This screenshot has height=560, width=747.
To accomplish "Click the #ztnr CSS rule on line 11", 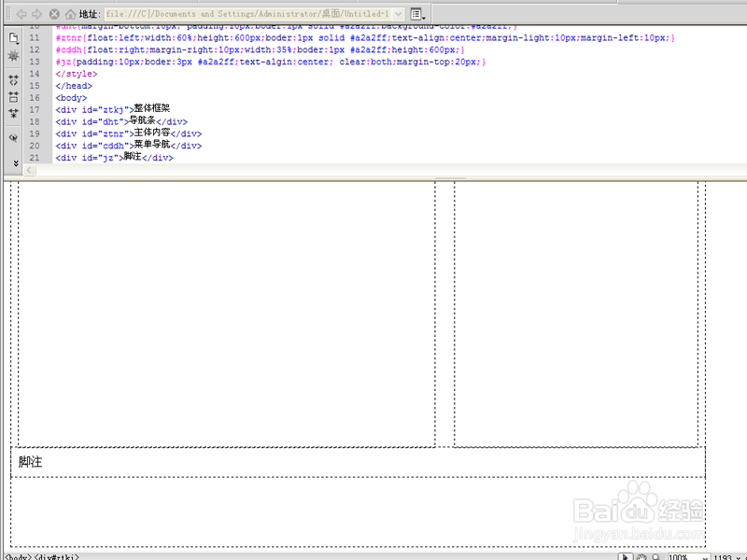I will coord(365,37).
